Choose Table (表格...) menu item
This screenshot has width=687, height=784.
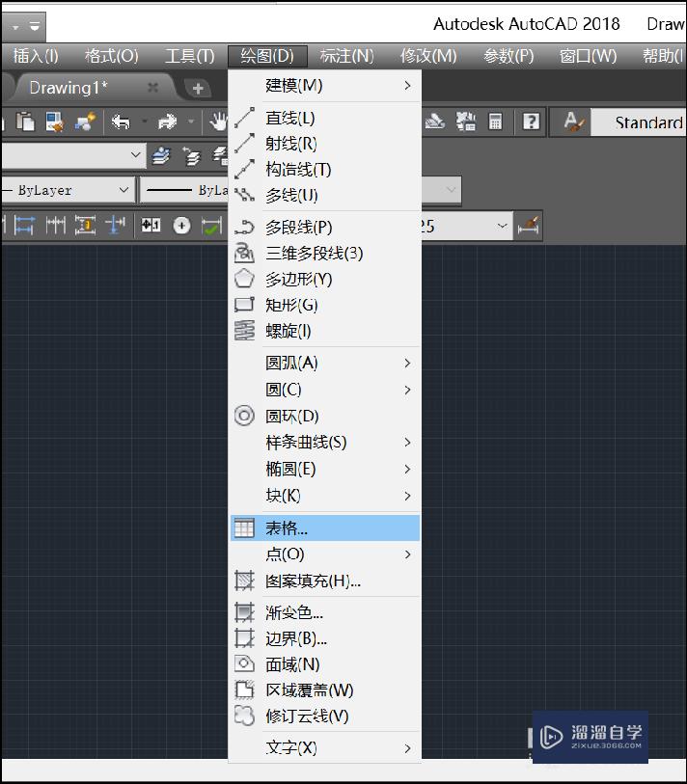(324, 528)
